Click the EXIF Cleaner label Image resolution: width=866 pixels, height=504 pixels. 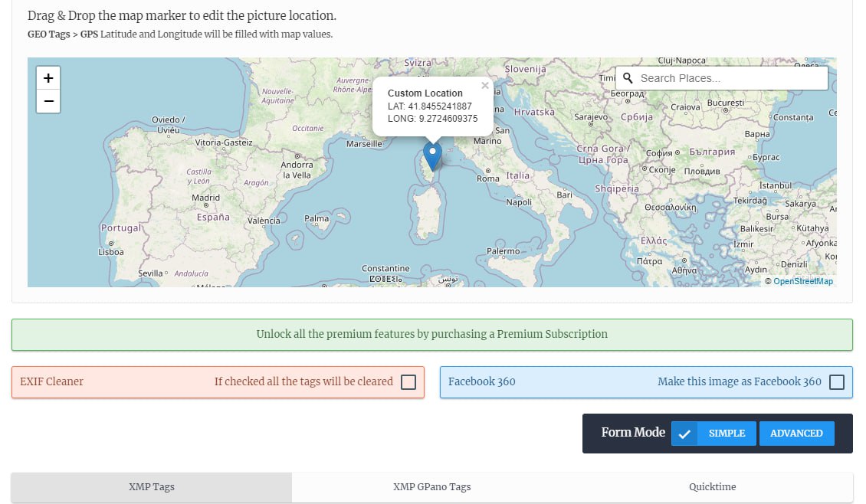(x=52, y=381)
